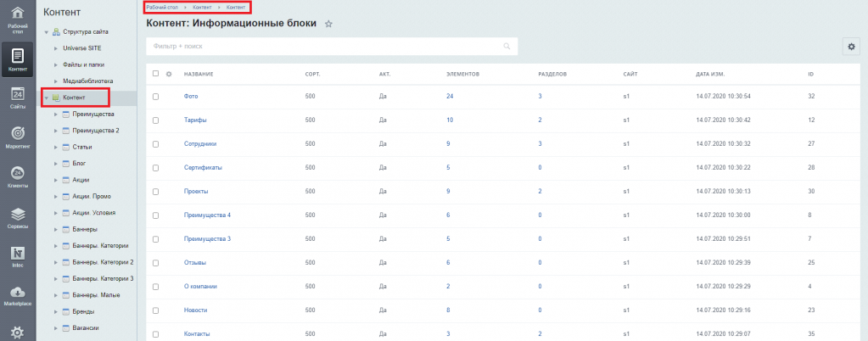
Task: Expand the Блог tree node arrow
Action: (56, 162)
